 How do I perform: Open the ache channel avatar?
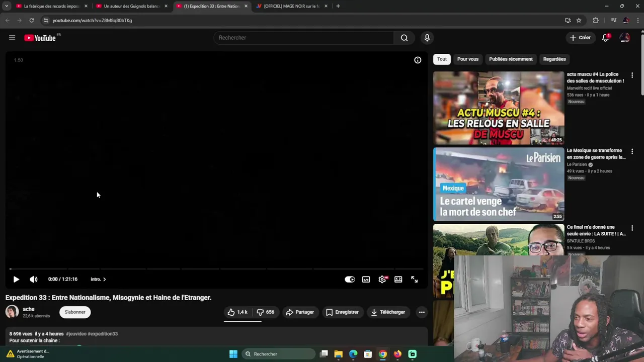pos(12,312)
